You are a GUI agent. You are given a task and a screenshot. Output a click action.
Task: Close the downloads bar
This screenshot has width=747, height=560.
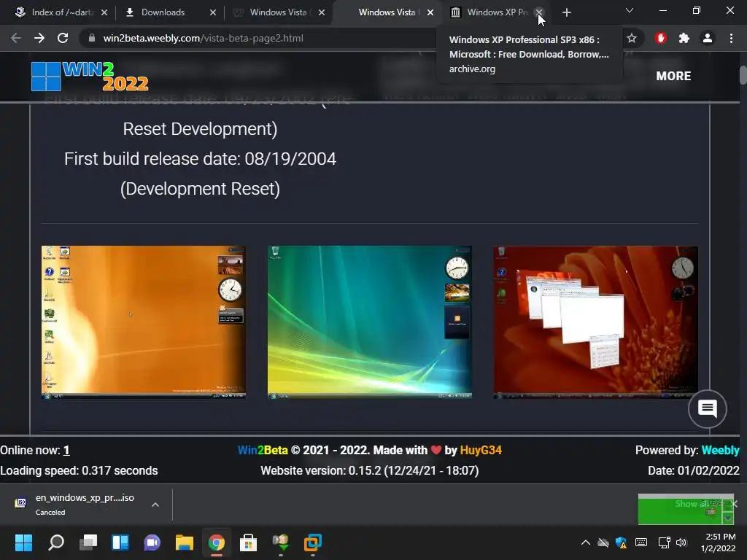pos(734,504)
